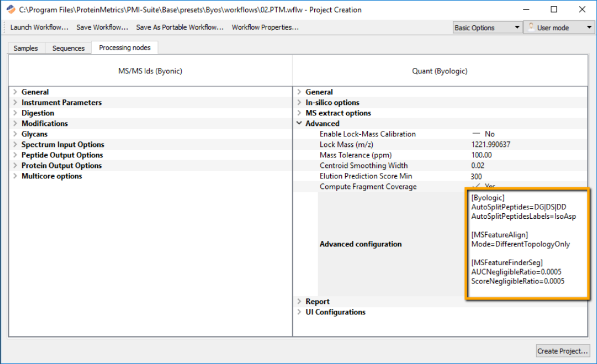This screenshot has width=597, height=364.
Task: Open the User mode dropdown
Action: coord(559,28)
